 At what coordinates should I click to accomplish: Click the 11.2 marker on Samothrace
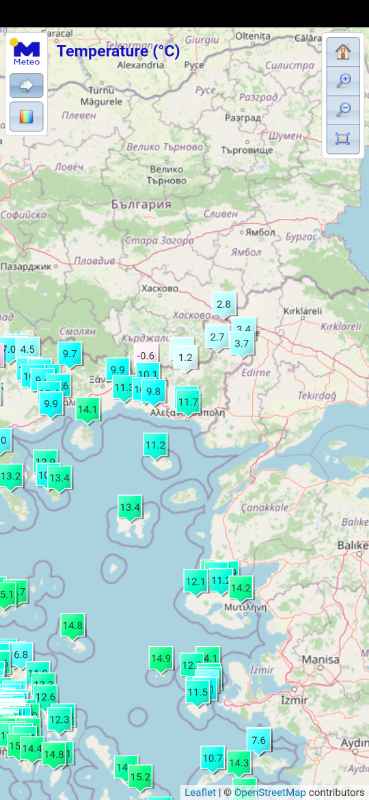tap(155, 446)
